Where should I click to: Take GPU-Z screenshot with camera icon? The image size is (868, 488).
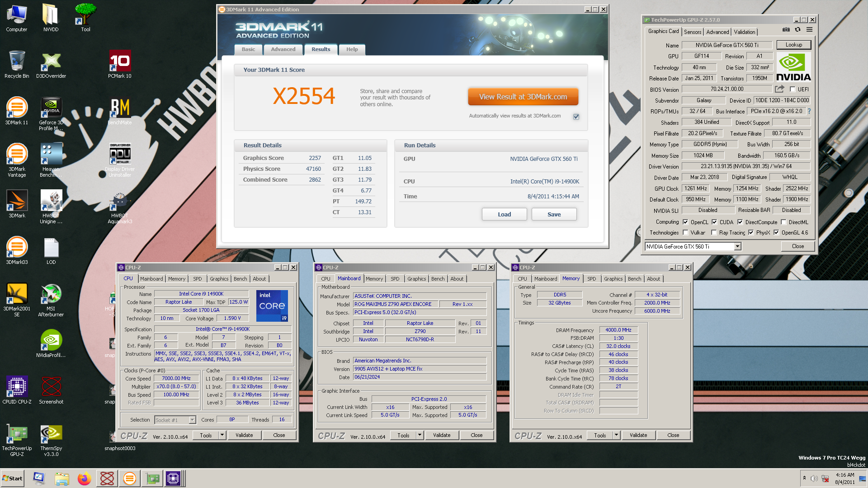[786, 30]
